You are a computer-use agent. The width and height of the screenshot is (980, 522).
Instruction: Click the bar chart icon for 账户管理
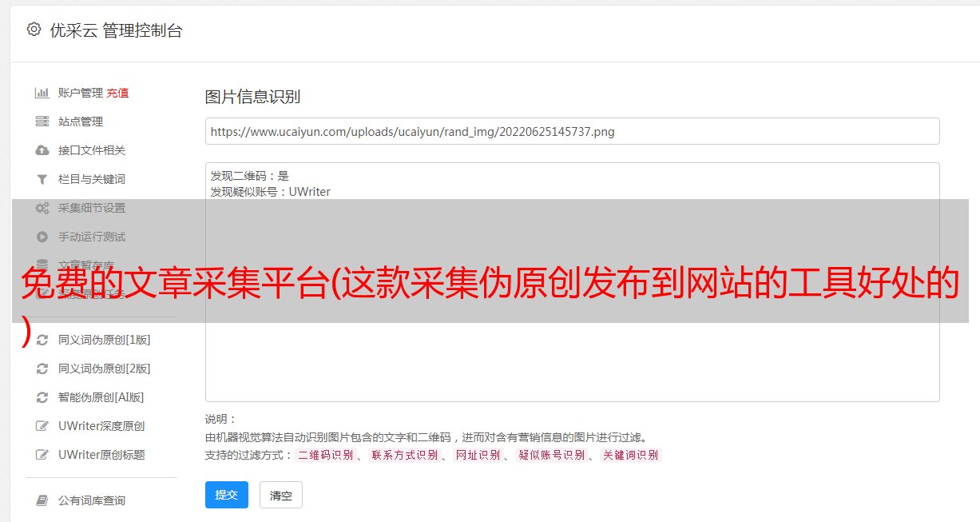[x=42, y=93]
